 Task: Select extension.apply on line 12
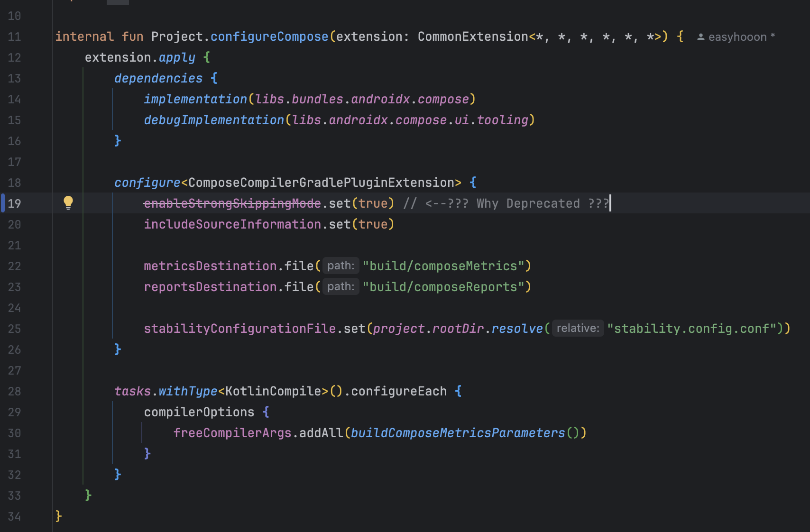click(x=140, y=57)
